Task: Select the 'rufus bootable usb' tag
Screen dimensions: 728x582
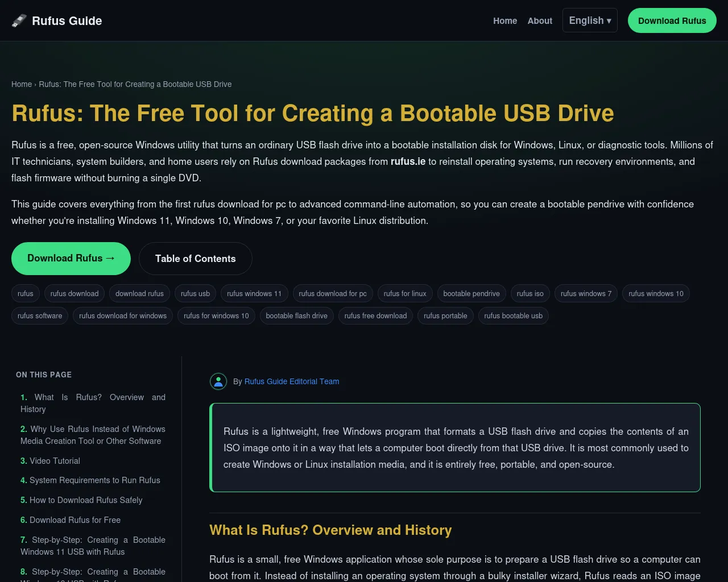Action: pyautogui.click(x=513, y=315)
